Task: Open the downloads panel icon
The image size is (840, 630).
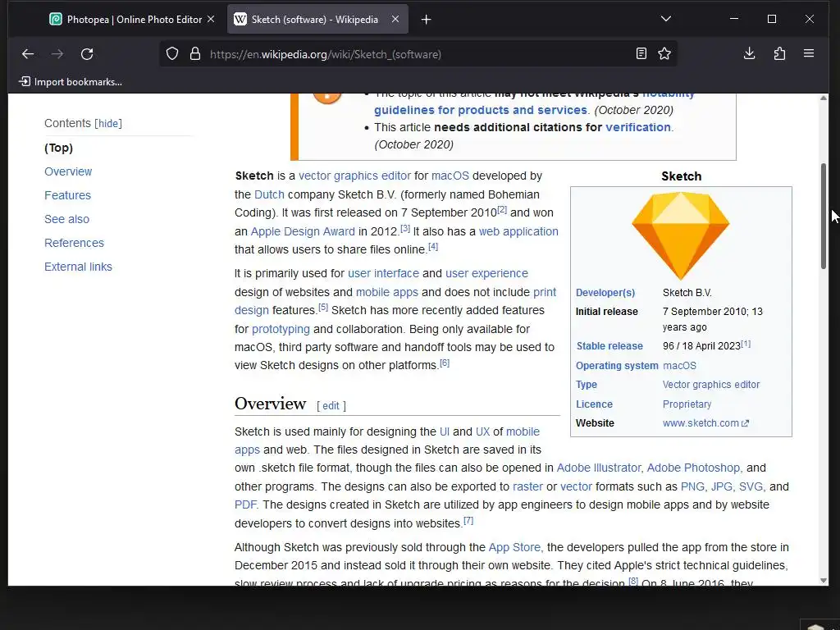Action: pos(750,53)
